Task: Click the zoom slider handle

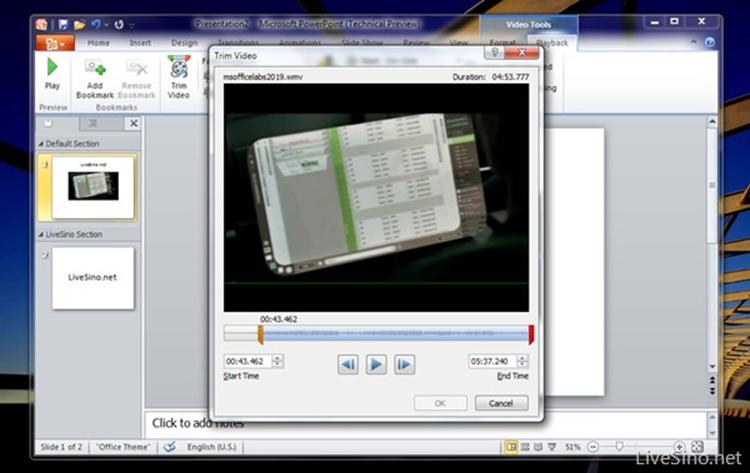Action: [x=619, y=447]
